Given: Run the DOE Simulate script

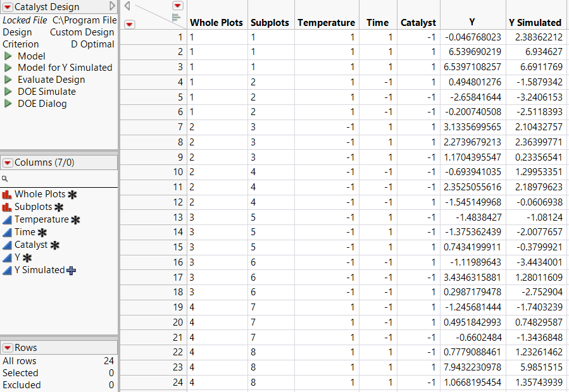Looking at the screenshot, I should click(8, 92).
